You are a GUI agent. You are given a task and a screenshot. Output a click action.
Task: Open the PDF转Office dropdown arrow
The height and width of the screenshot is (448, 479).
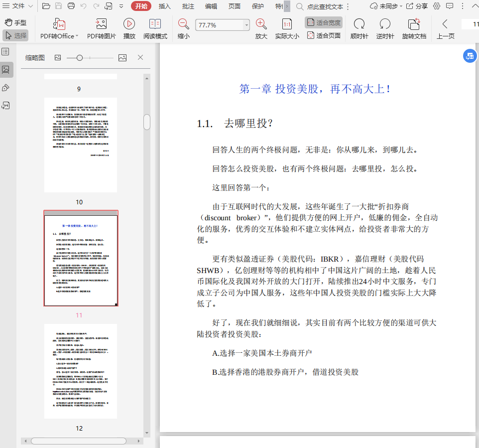[x=77, y=36]
